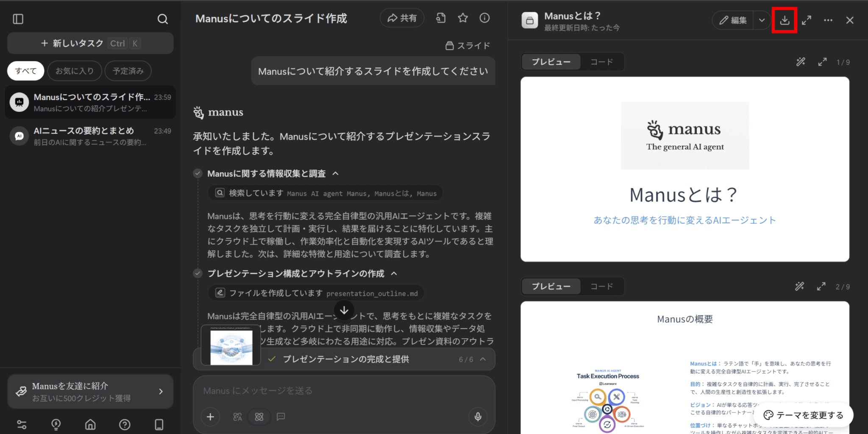868x434 pixels.
Task: Expand slide 1 to fullscreen
Action: (x=822, y=62)
